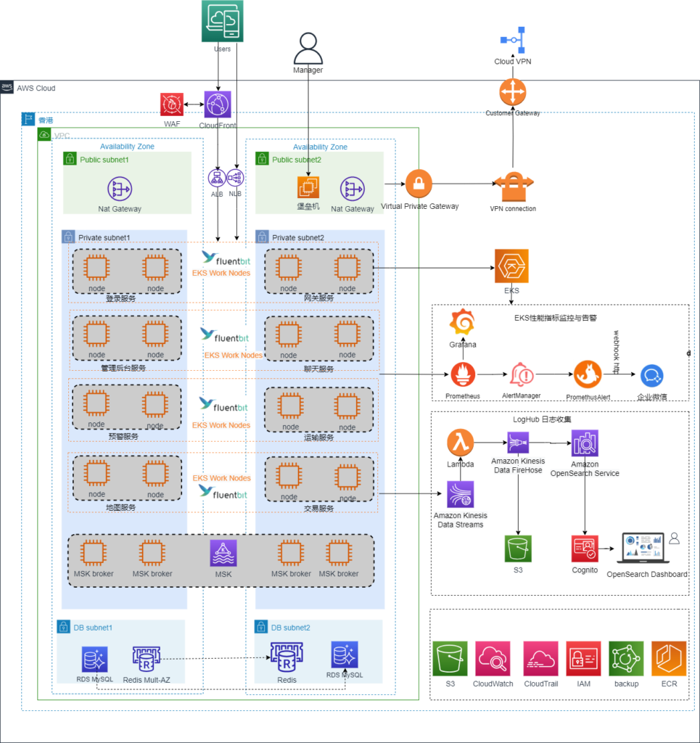The height and width of the screenshot is (743, 700).
Task: Select the Cognito icon
Action: point(585,549)
